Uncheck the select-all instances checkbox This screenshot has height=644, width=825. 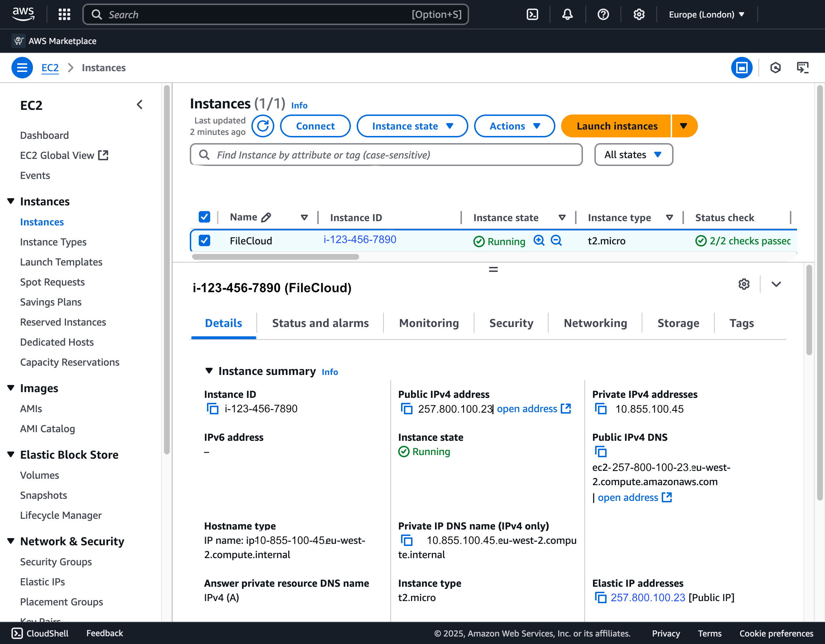pos(204,217)
